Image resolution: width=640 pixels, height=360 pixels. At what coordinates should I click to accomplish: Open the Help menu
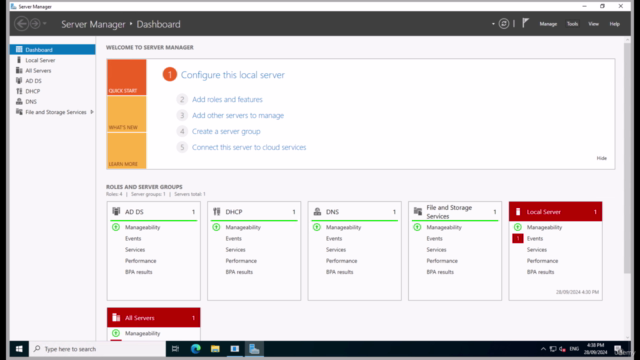coord(614,24)
